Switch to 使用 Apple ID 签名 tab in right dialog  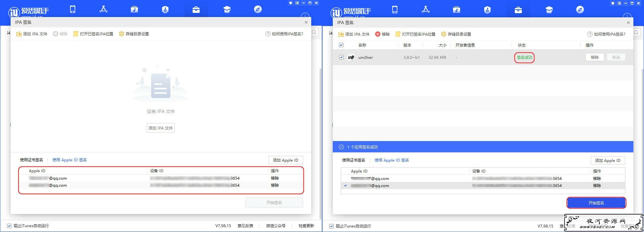coord(392,160)
